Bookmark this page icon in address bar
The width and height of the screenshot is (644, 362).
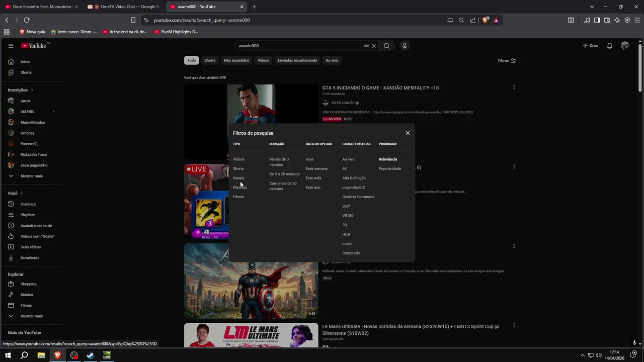133,20
